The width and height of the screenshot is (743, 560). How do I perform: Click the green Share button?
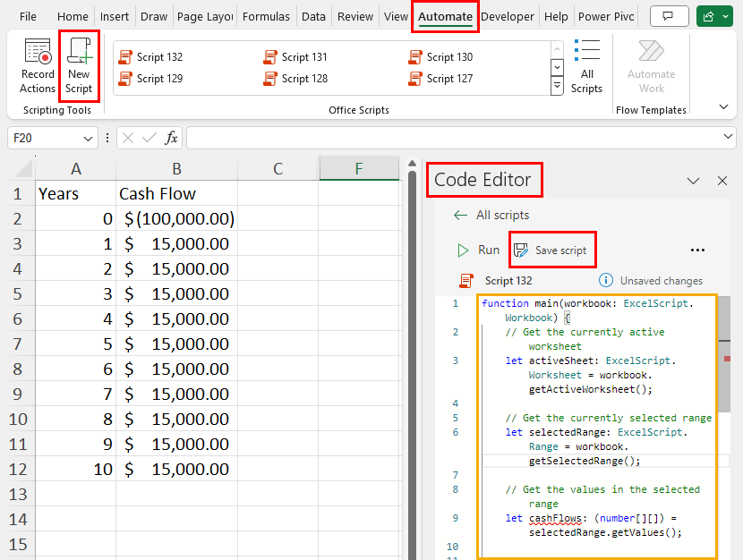[709, 17]
